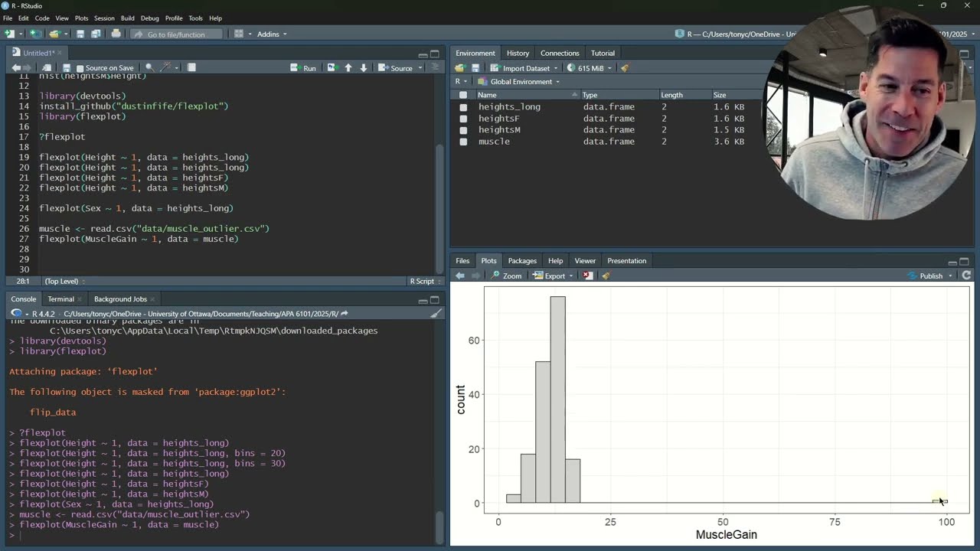Screen dimensions: 980x551
Task: Click the Load workspace icon in Environment pane
Action: coord(459,68)
